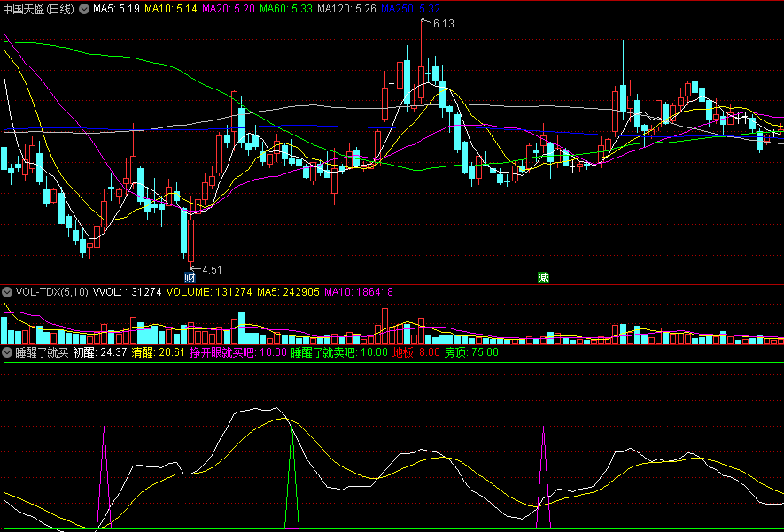
Task: Select the volume MA10: 186418 readout
Action: [x=359, y=292]
